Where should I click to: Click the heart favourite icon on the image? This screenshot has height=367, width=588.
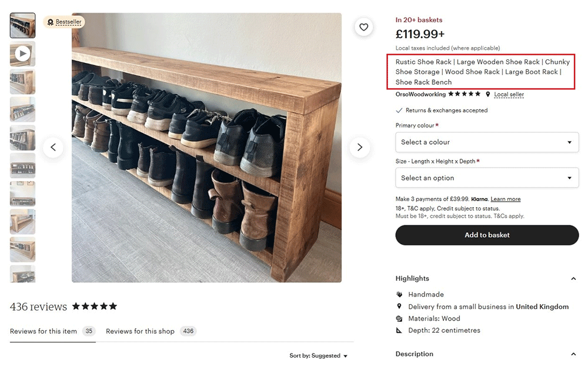pos(364,27)
